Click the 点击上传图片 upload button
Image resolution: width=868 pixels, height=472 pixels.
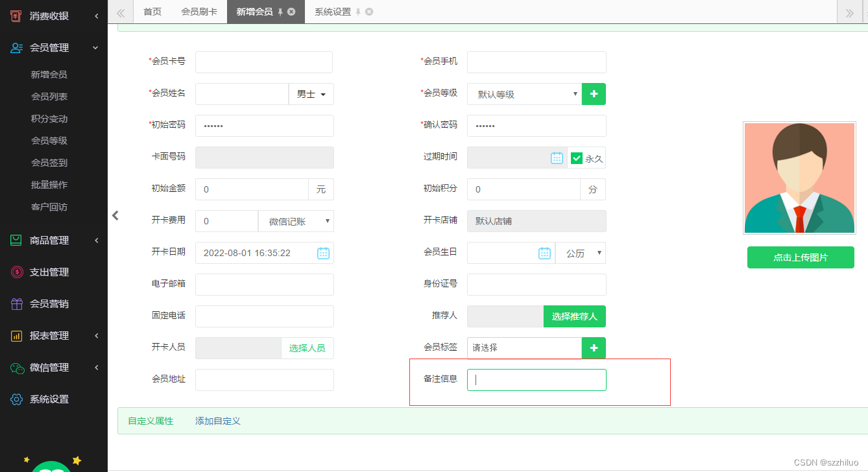pos(800,257)
